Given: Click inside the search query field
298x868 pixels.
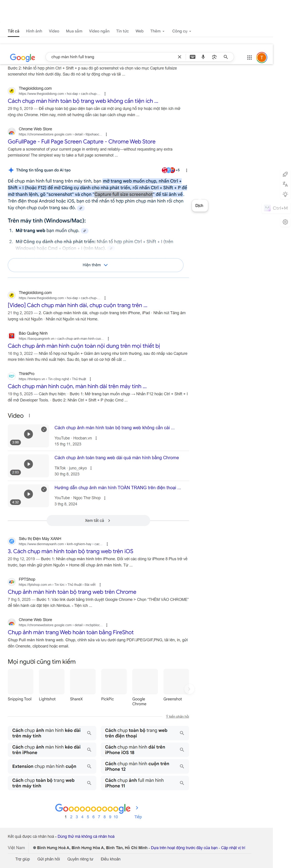Looking at the screenshot, I should coord(111,57).
